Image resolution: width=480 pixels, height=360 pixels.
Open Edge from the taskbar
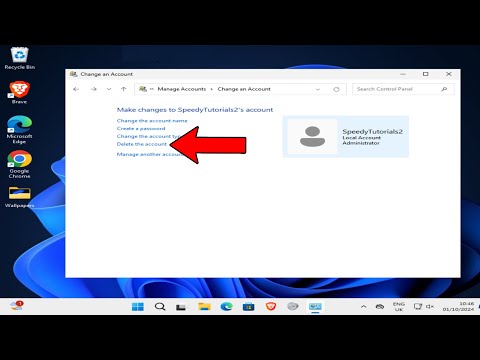pos(226,306)
